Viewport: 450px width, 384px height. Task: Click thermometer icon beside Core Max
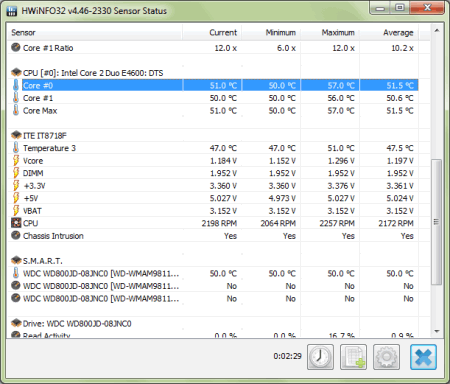click(16, 110)
